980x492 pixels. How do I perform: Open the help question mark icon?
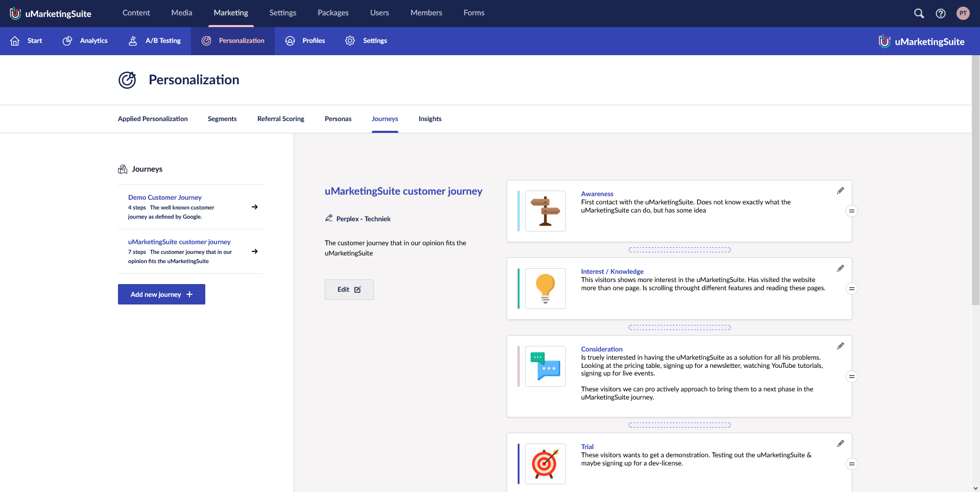tap(941, 14)
